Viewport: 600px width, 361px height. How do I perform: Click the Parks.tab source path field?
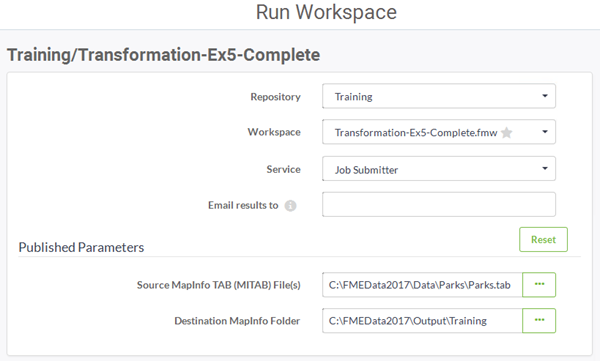coord(422,284)
